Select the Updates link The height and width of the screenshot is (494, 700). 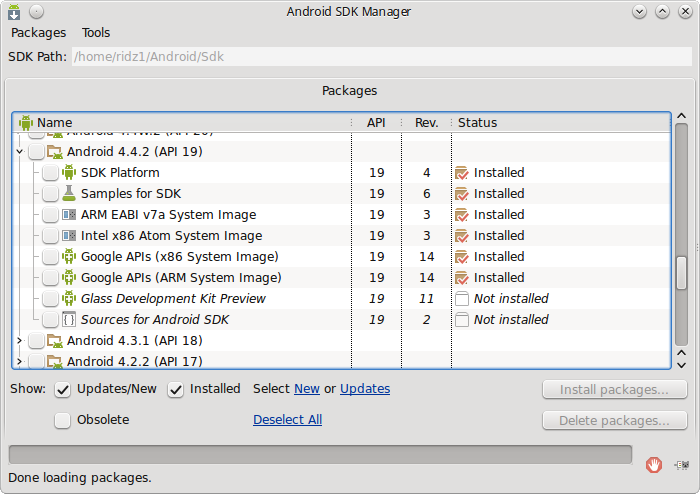[x=365, y=389]
